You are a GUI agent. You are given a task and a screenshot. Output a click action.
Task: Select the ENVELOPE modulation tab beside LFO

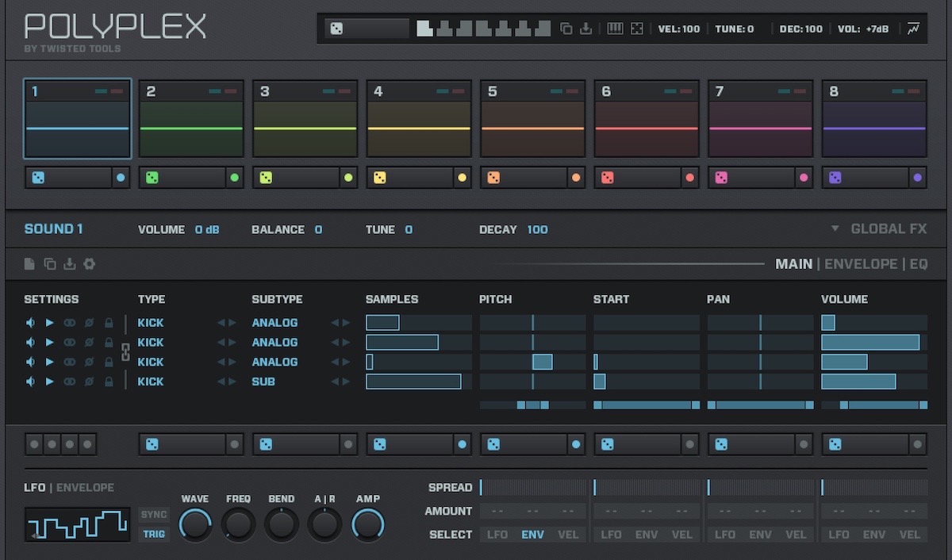86,488
